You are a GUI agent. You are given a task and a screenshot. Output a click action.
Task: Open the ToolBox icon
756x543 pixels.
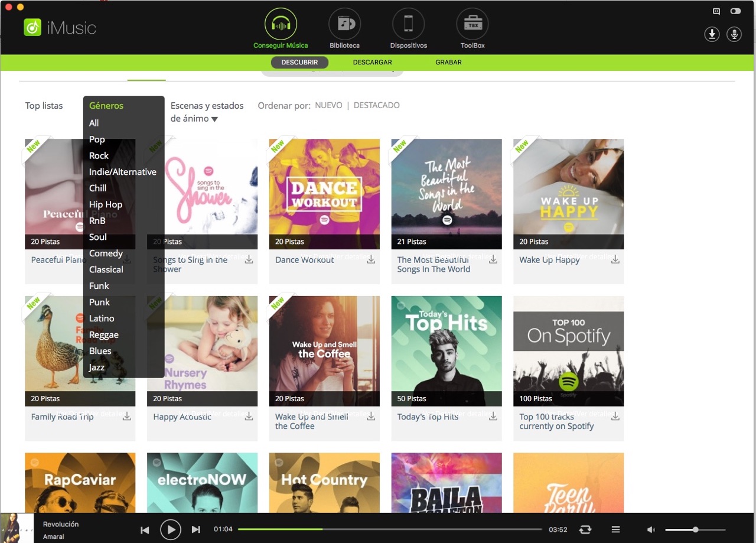[472, 24]
